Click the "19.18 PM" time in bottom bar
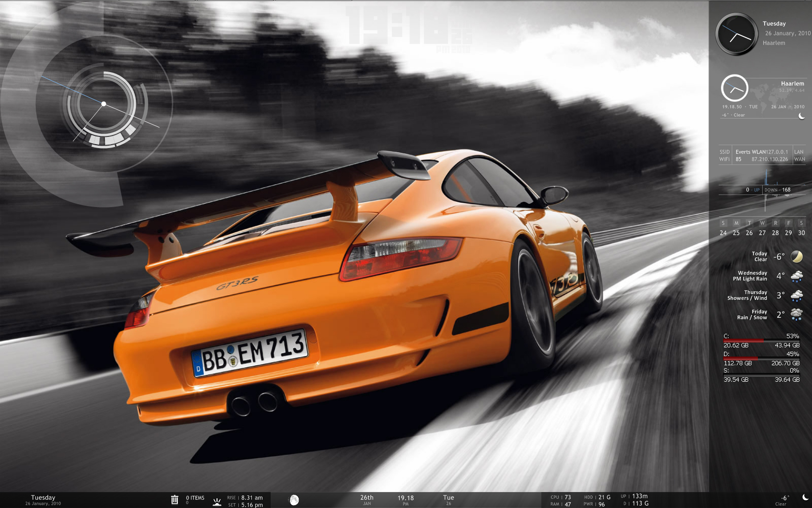The width and height of the screenshot is (812, 508). [406, 500]
